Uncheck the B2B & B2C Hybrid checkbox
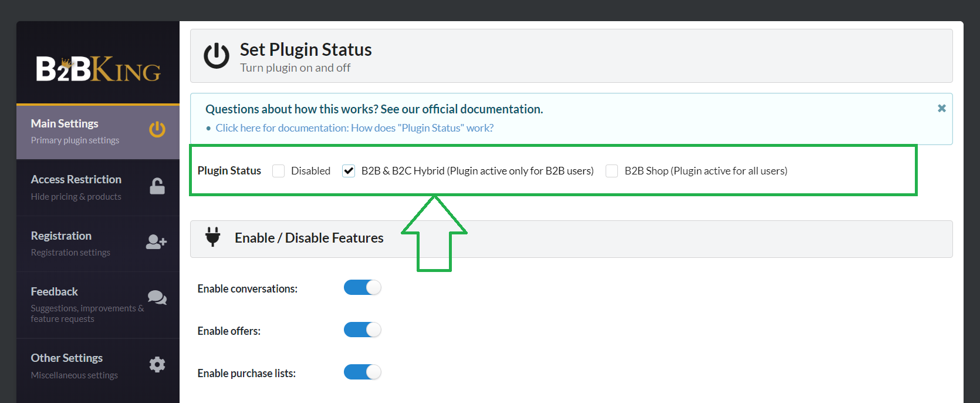 pyautogui.click(x=349, y=171)
